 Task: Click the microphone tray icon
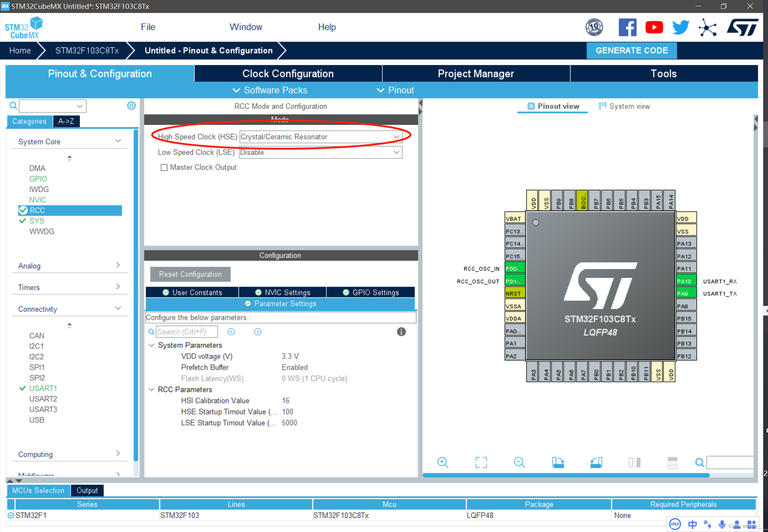point(722,524)
